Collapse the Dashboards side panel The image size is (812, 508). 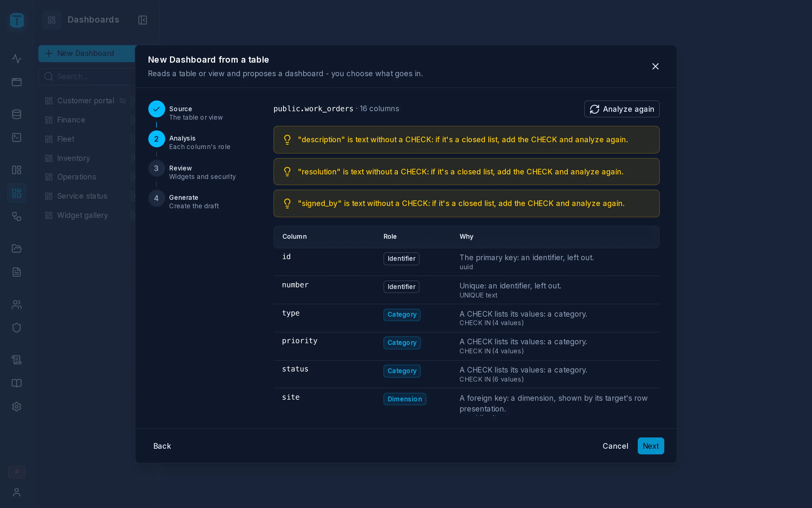coord(143,20)
